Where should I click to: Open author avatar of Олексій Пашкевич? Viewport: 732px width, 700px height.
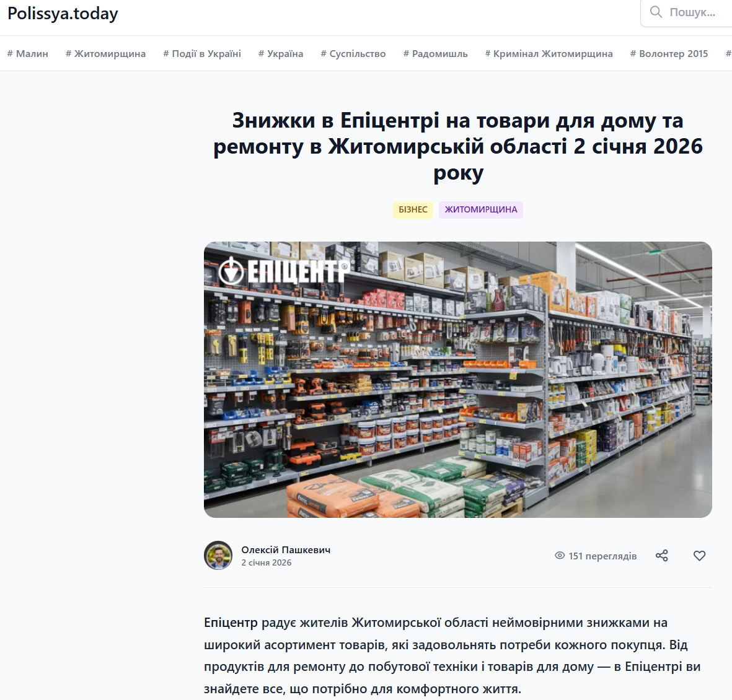(218, 555)
